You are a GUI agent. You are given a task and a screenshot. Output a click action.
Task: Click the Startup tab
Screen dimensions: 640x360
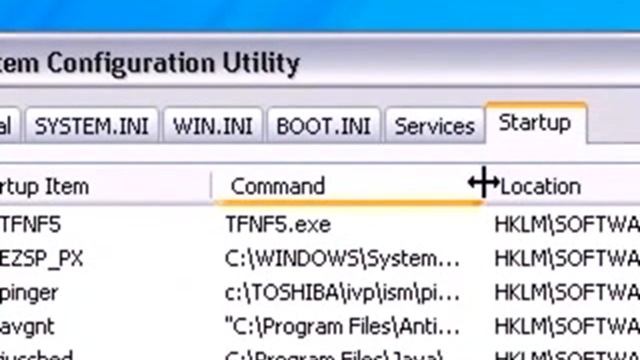point(535,122)
